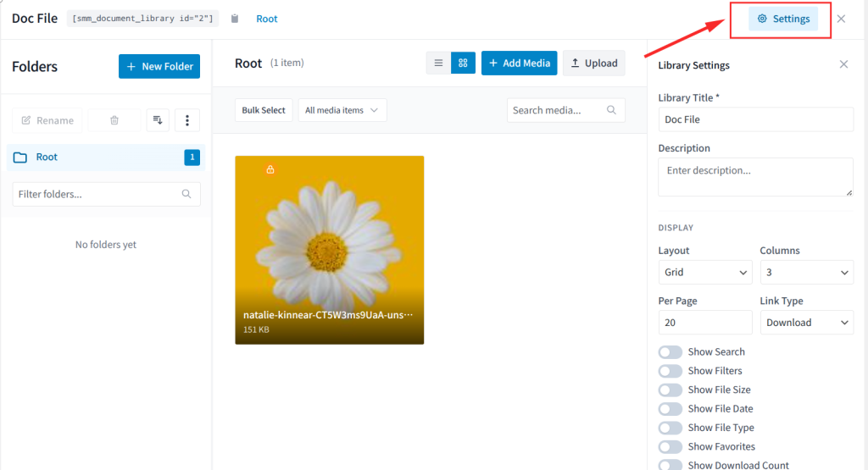This screenshot has height=470, width=868.
Task: Click the Root breadcrumb link
Action: (x=267, y=19)
